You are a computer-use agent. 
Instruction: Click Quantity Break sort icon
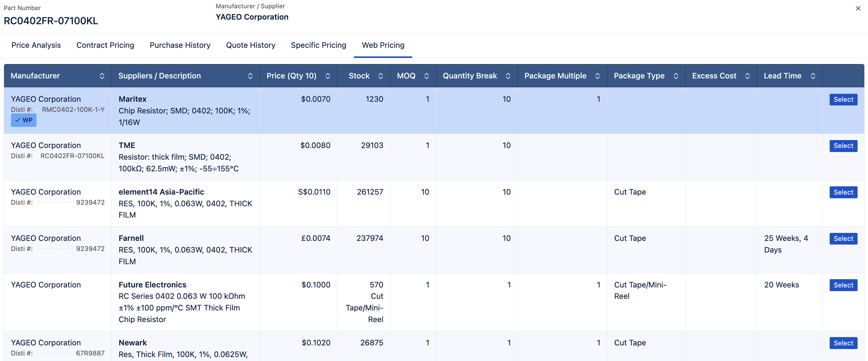click(x=508, y=76)
